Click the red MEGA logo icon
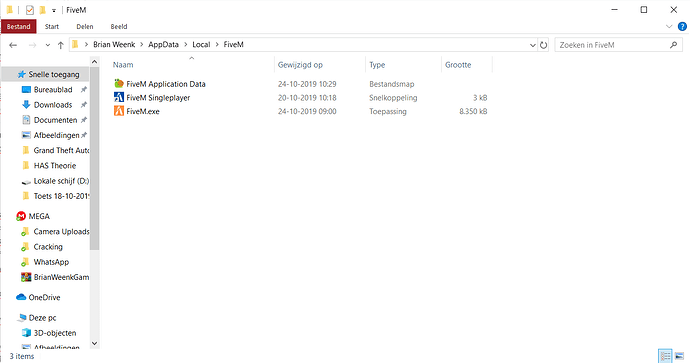This screenshot has width=690, height=363. coord(21,216)
